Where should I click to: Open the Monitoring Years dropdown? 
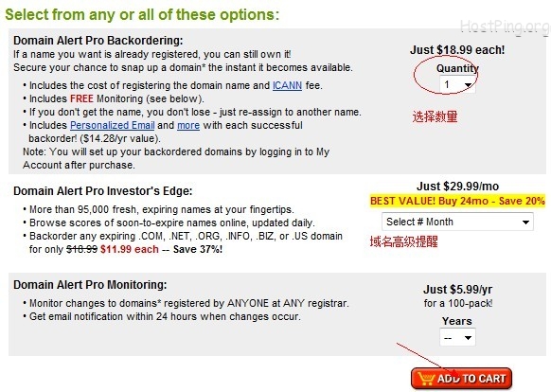(457, 337)
